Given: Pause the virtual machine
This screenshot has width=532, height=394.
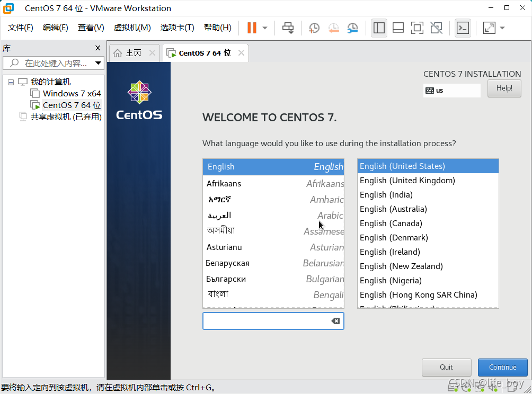Looking at the screenshot, I should tap(252, 28).
